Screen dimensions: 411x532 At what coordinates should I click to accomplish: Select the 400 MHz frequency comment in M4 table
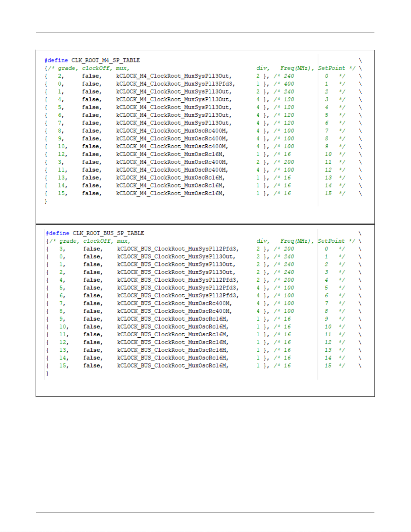click(289, 84)
